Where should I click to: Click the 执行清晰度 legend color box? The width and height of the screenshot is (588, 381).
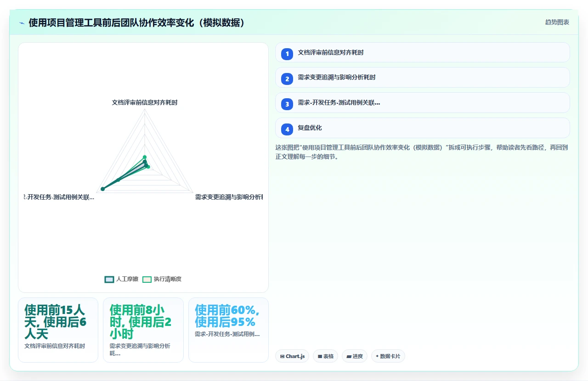[147, 279]
